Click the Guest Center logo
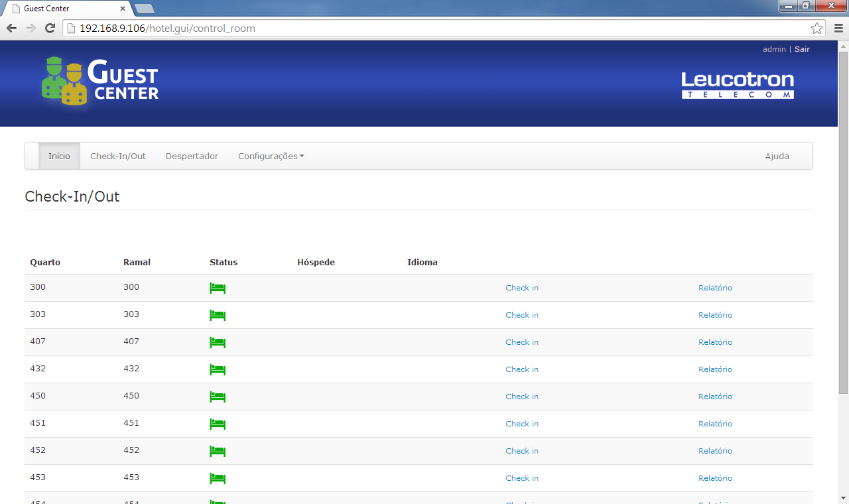The image size is (849, 504). pyautogui.click(x=99, y=81)
